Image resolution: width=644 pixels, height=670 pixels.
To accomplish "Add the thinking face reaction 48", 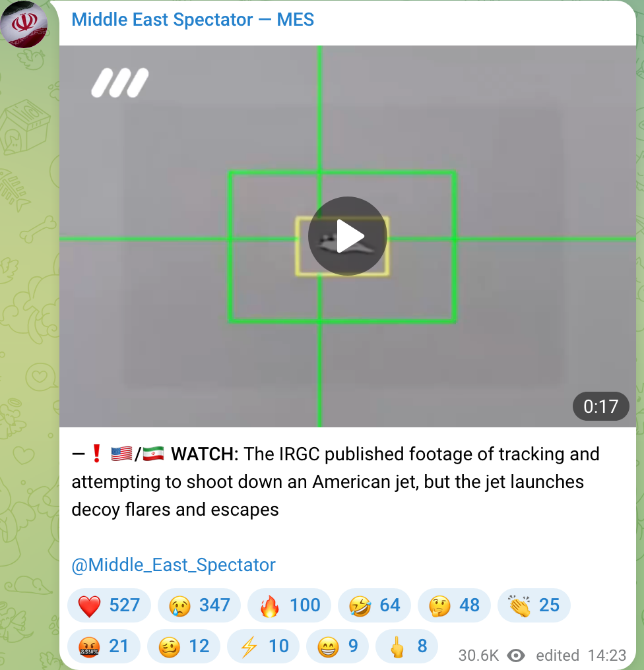I will point(454,605).
